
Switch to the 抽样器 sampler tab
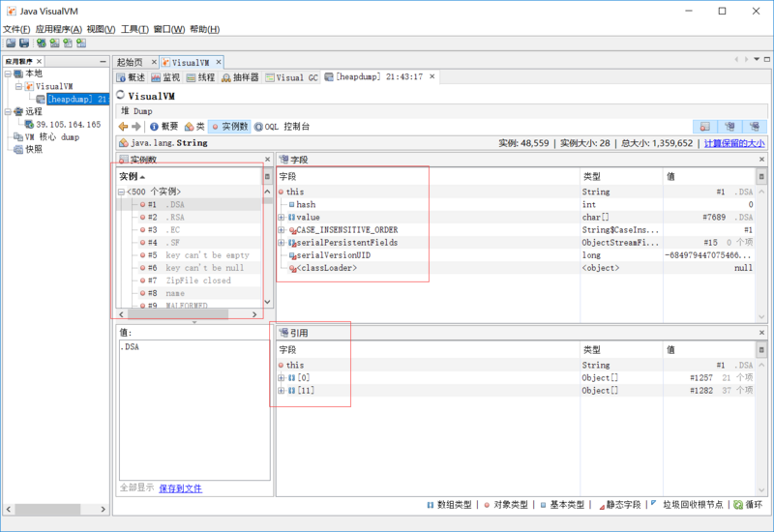click(x=240, y=77)
